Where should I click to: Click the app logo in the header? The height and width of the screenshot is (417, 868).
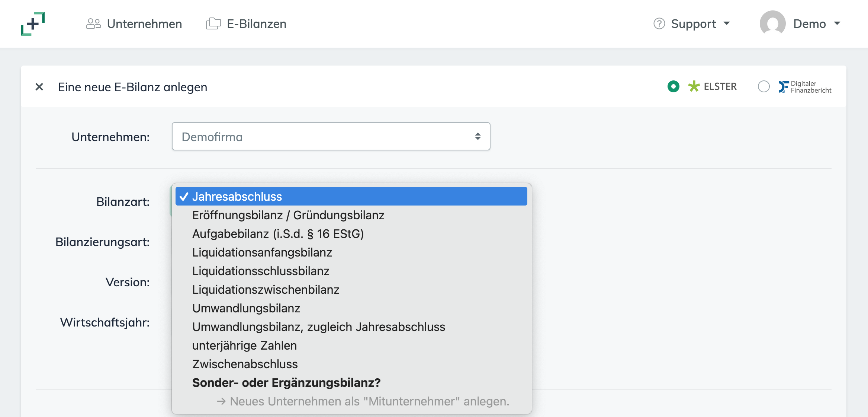pyautogui.click(x=33, y=24)
